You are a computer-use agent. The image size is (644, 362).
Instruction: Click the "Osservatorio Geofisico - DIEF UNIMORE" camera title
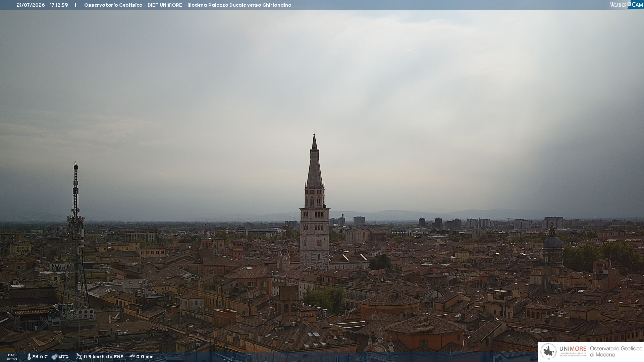click(x=133, y=5)
